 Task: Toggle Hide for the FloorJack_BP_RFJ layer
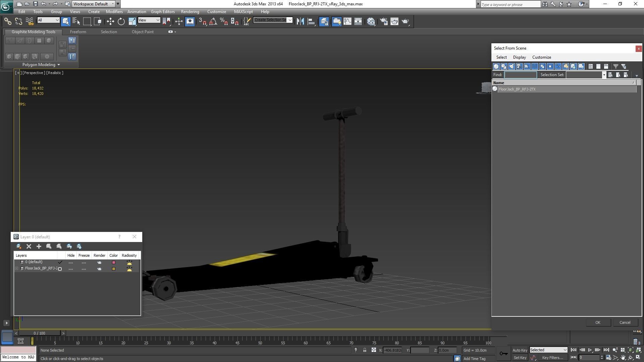coord(71,269)
